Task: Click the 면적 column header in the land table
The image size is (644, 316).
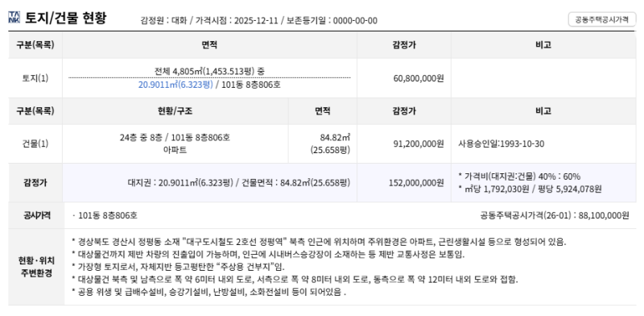Action: tap(209, 45)
